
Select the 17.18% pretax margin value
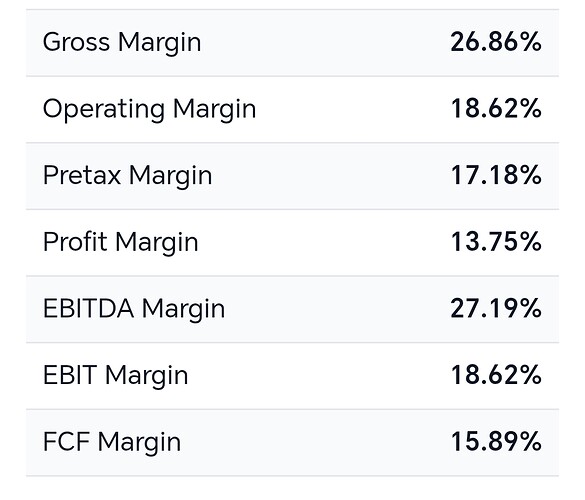pos(496,175)
